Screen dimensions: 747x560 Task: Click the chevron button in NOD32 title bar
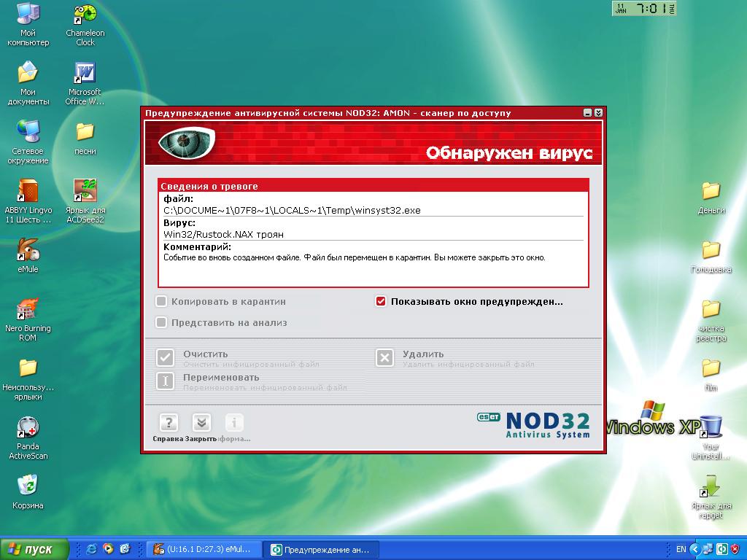pos(598,113)
